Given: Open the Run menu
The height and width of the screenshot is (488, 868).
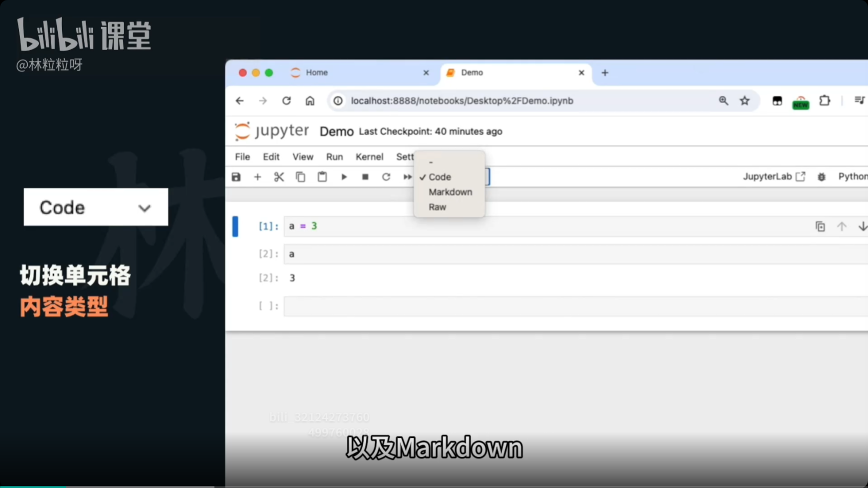Looking at the screenshot, I should [x=335, y=157].
